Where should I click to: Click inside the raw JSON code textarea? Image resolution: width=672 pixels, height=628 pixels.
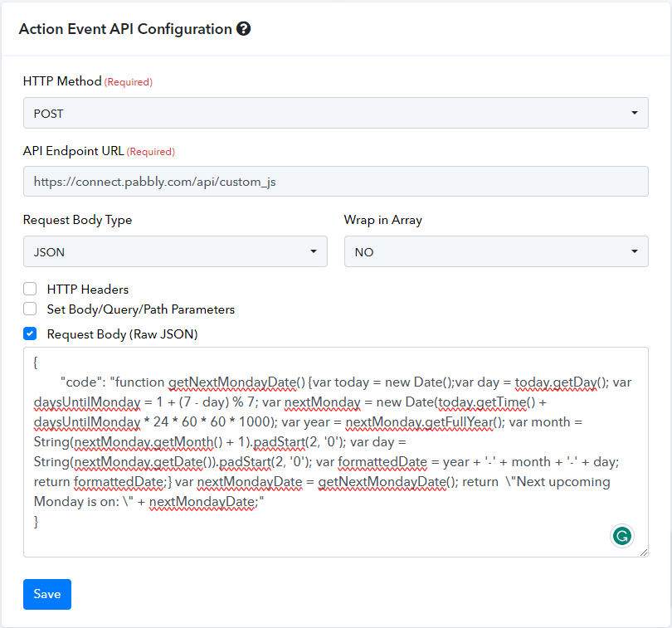coord(335,452)
